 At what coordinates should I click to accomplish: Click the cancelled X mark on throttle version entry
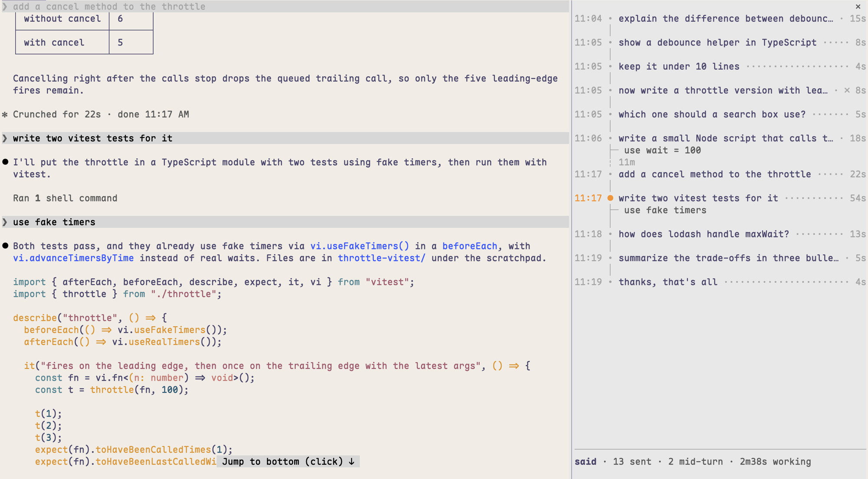point(847,90)
